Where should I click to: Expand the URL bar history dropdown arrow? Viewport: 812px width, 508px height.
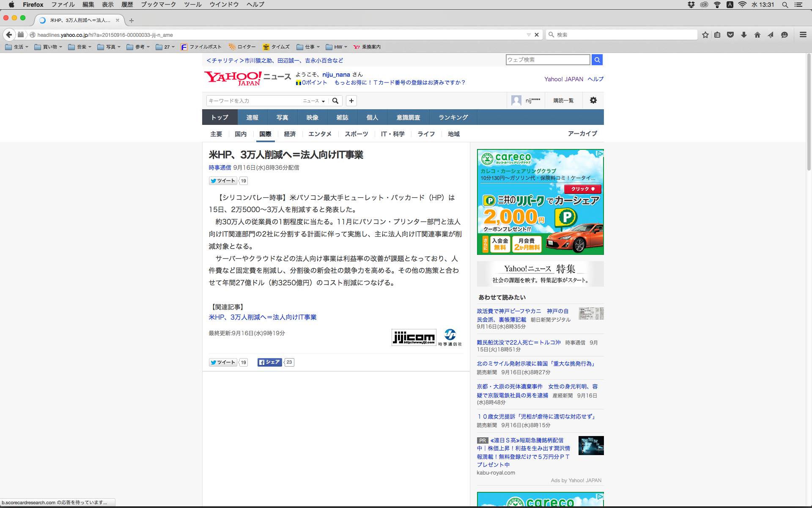tap(529, 35)
